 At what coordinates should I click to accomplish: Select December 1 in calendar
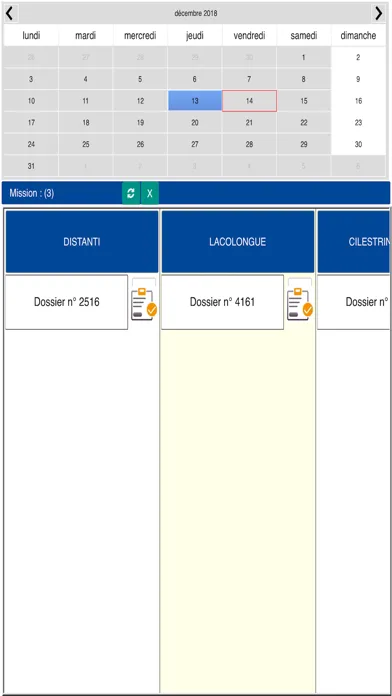[304, 57]
